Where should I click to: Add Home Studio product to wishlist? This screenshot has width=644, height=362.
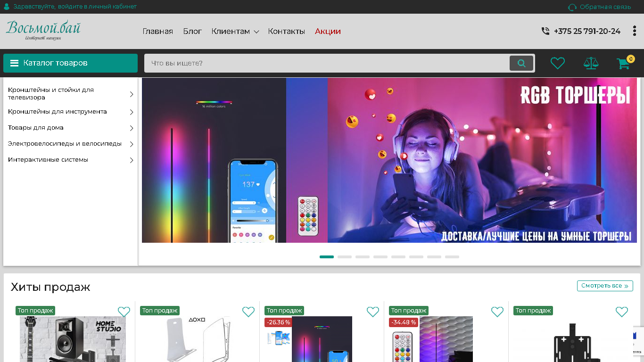[124, 312]
